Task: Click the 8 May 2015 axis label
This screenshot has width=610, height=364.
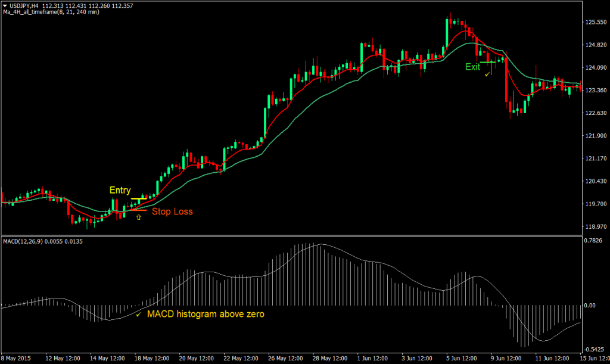Action: [x=15, y=359]
